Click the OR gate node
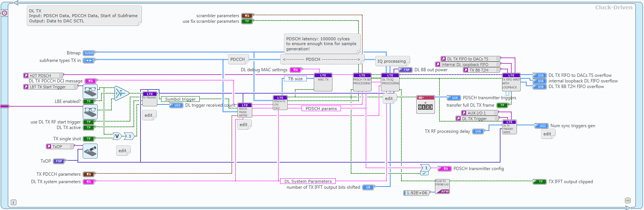 (117, 136)
